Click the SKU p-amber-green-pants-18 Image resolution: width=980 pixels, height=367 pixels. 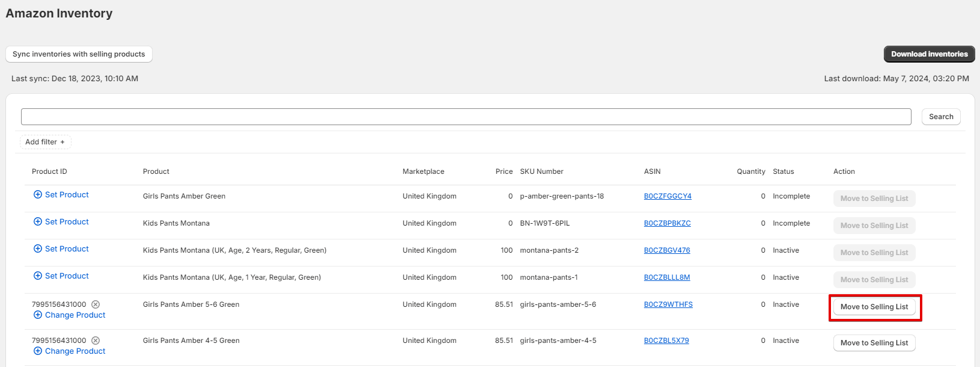[562, 196]
